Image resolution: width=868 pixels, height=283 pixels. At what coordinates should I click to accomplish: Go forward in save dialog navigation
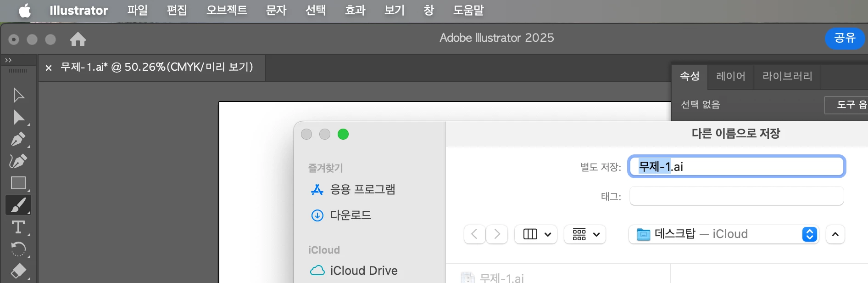click(497, 234)
